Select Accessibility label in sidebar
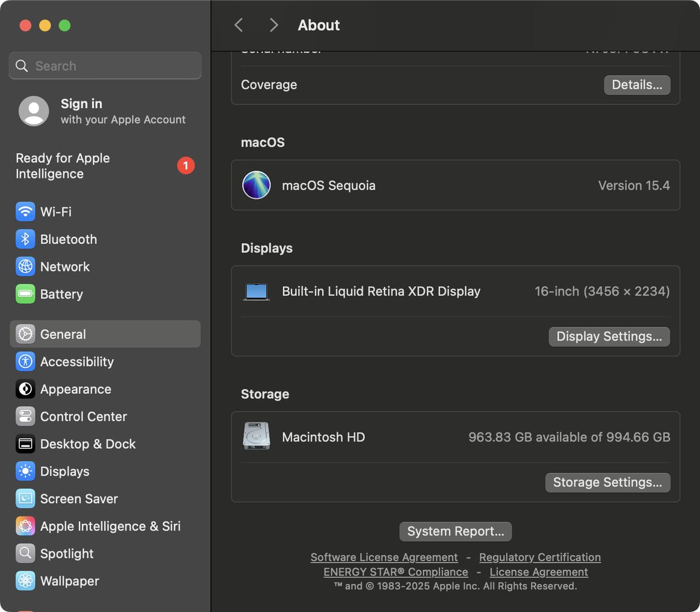 [77, 362]
